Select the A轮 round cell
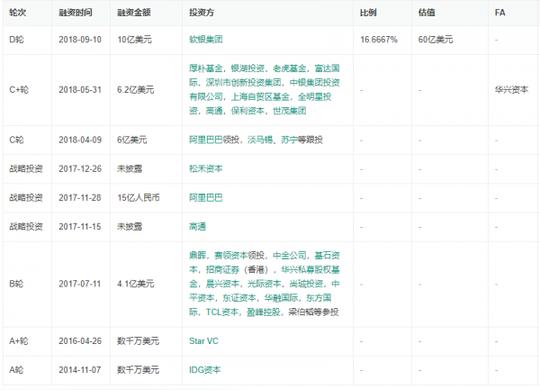 (16, 370)
